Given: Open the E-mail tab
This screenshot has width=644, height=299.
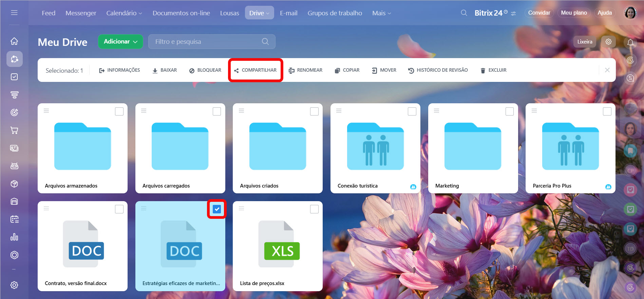Looking at the screenshot, I should [288, 13].
